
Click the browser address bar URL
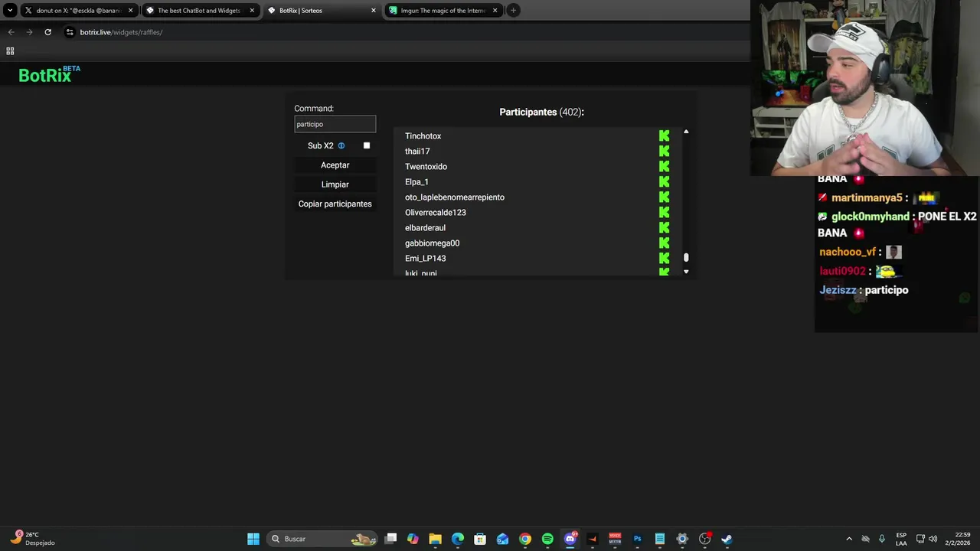(x=121, y=32)
